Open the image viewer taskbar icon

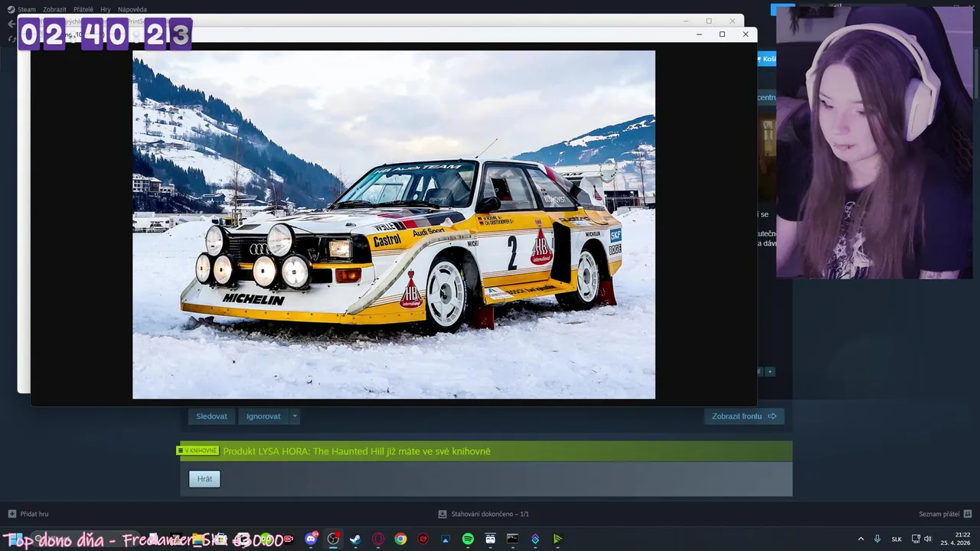pos(446,539)
